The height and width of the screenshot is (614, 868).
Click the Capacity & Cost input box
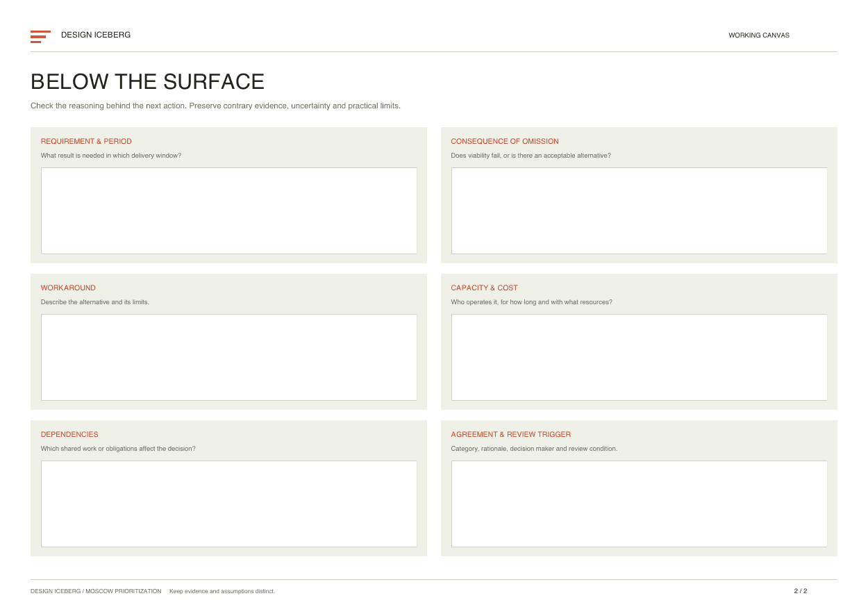click(640, 357)
